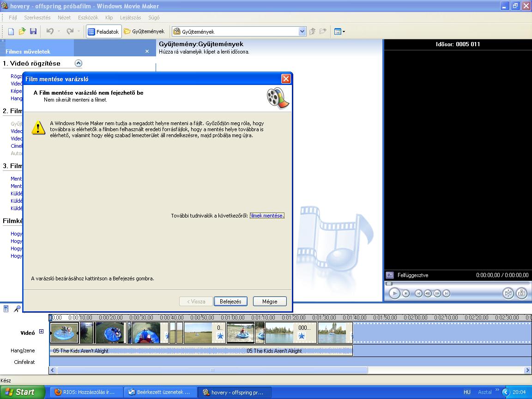This screenshot has width=532, height=399.
Task: Click the timeline horizontal scrollbar thumb
Action: coord(212,370)
